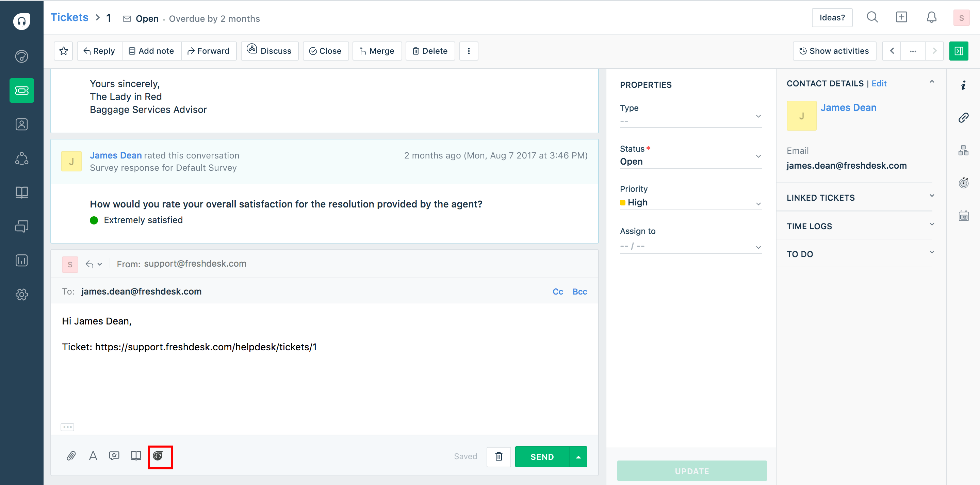Insert a canned response

point(114,456)
